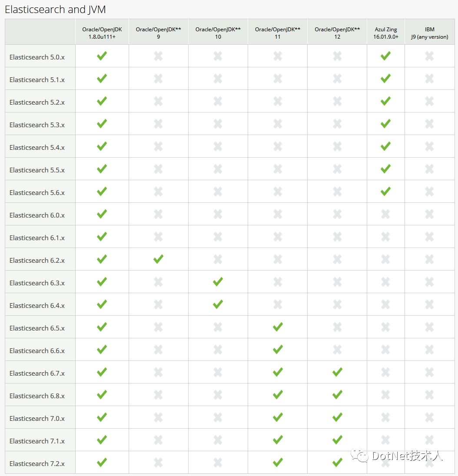The width and height of the screenshot is (458, 476).
Task: Select the OpenJDK 10 check mark for Elasticsearch 6.3.x
Action: point(218,282)
